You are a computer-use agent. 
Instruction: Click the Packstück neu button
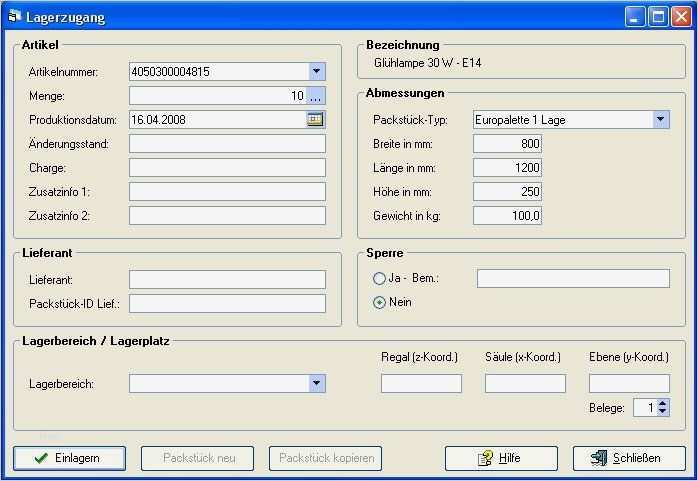(198, 458)
